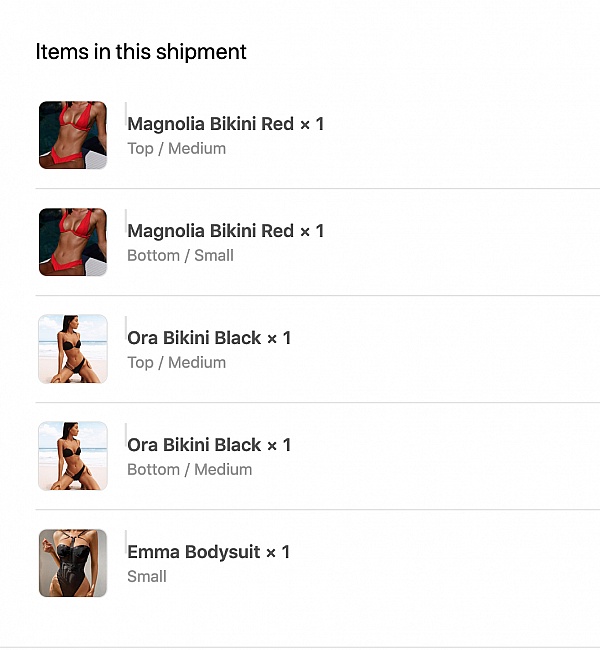This screenshot has width=600, height=650.
Task: Click the Magnolia Bikini Red name above Top / Medium
Action: pyautogui.click(x=211, y=124)
